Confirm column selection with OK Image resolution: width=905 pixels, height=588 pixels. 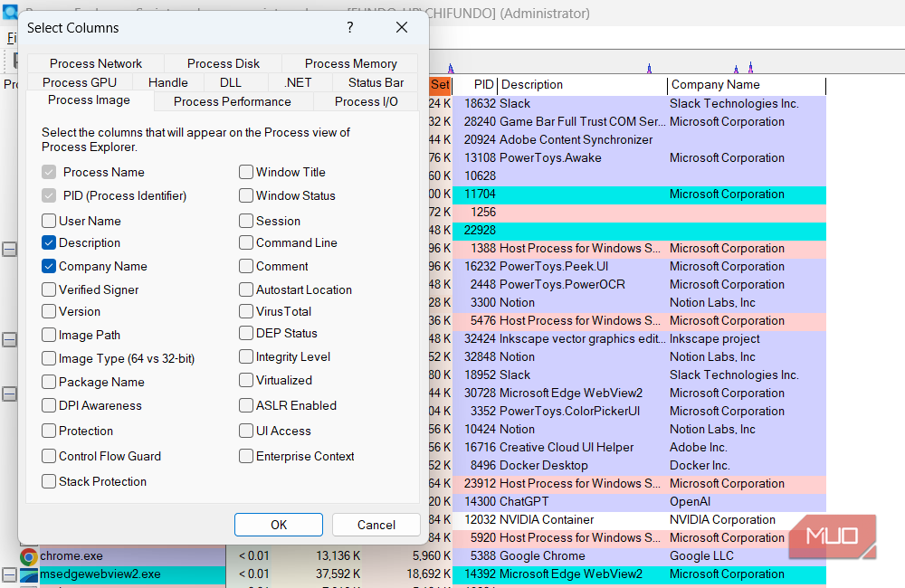(279, 525)
